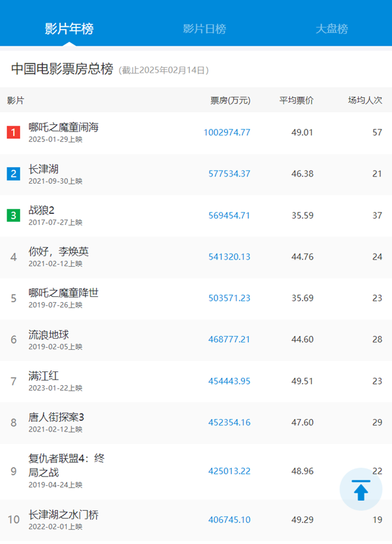Click average price 49.51
Viewport: 392px width, 544px height.
tap(302, 381)
